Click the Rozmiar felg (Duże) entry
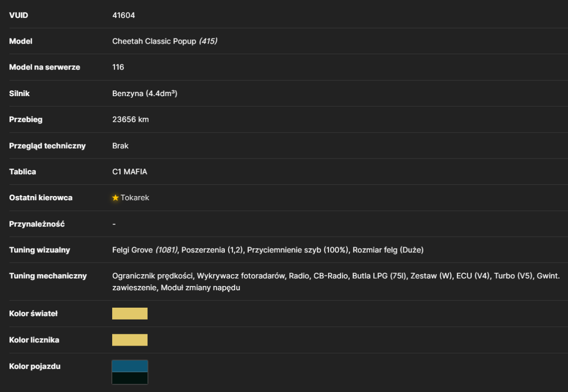568x392 pixels. coord(388,249)
